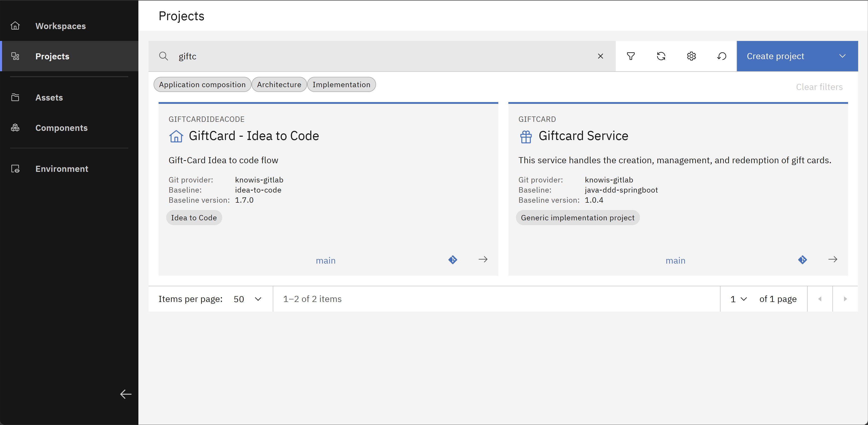Screen dimensions: 868x425
Task: Open the page number dropdown
Action: pyautogui.click(x=739, y=299)
